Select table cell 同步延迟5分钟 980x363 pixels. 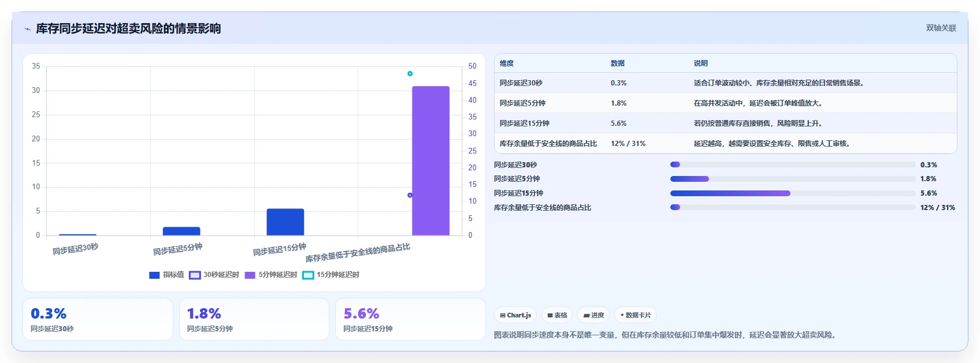[x=523, y=103]
